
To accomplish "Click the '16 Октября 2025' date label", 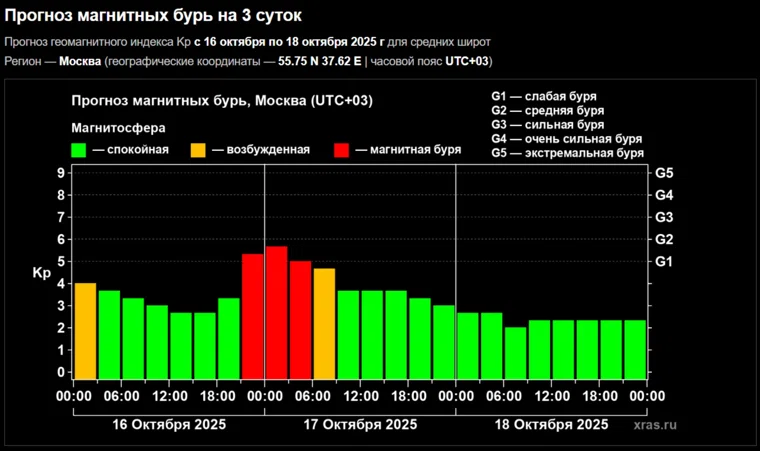I will pyautogui.click(x=168, y=424).
